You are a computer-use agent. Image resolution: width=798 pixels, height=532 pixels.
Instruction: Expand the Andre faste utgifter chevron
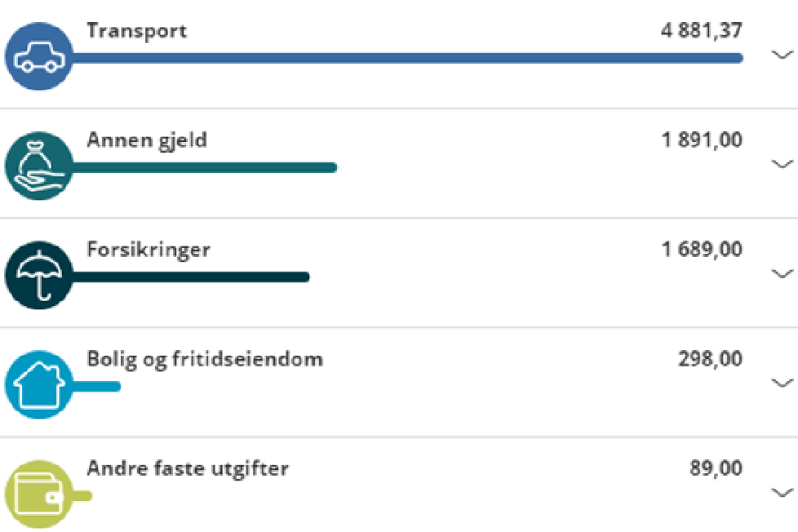click(782, 492)
